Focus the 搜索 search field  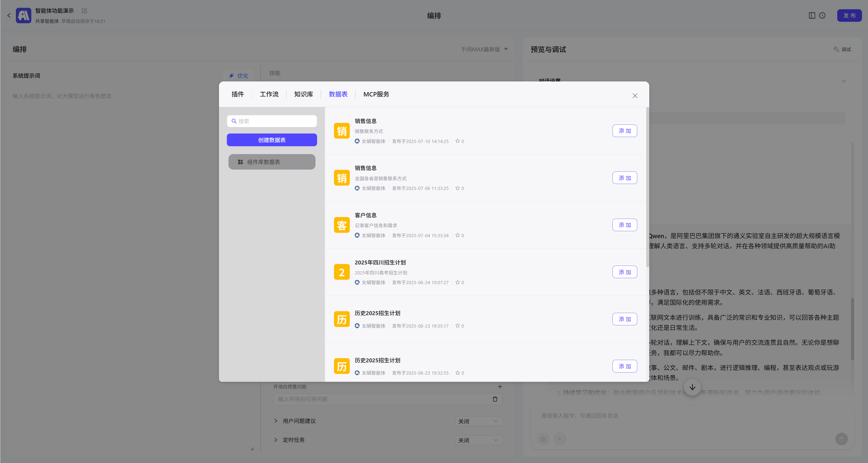pos(272,121)
